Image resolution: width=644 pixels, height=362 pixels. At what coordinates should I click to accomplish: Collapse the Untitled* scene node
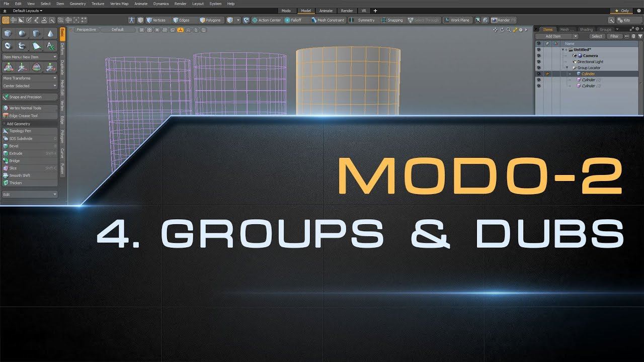tap(563, 50)
